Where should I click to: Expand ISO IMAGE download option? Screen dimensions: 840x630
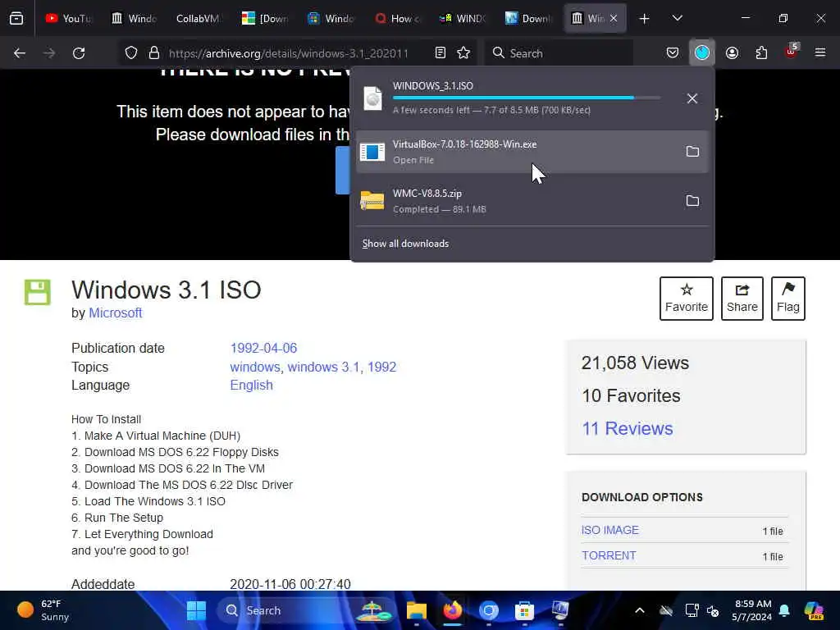coord(610,531)
